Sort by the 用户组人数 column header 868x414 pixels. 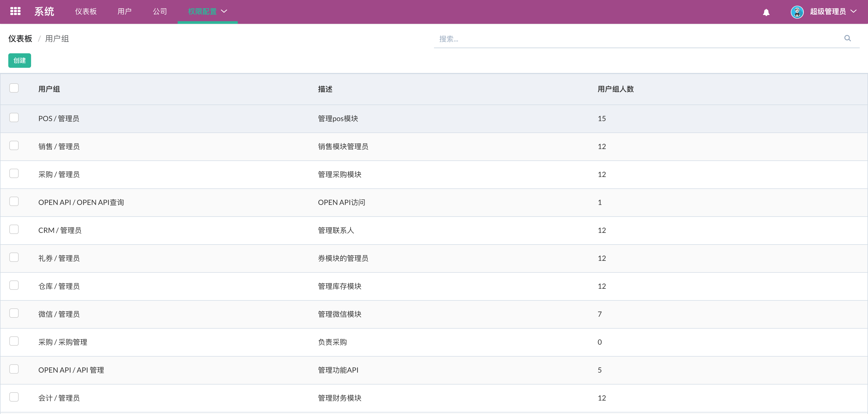tap(616, 89)
